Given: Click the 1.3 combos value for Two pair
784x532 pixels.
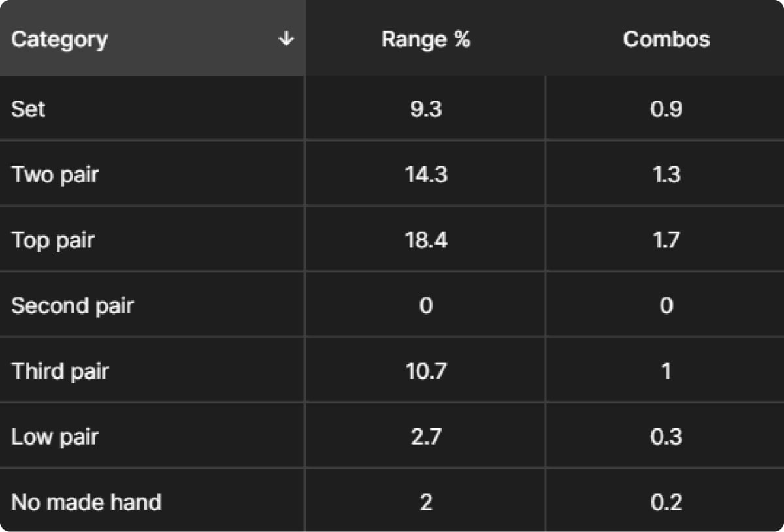Looking at the screenshot, I should coord(666,174).
